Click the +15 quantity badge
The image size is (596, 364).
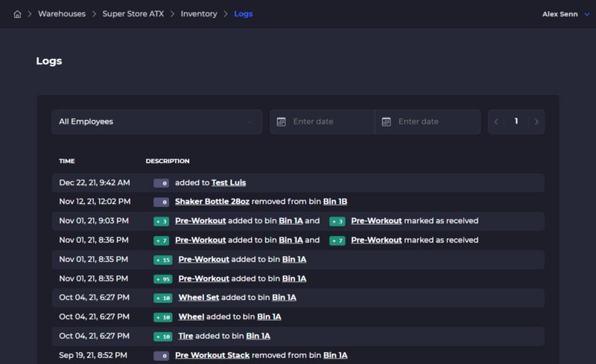(x=162, y=260)
